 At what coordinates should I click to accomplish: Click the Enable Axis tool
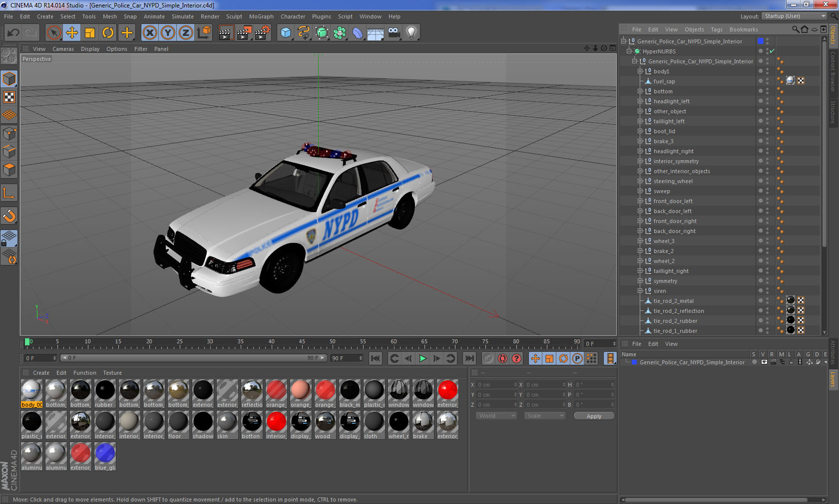(9, 193)
